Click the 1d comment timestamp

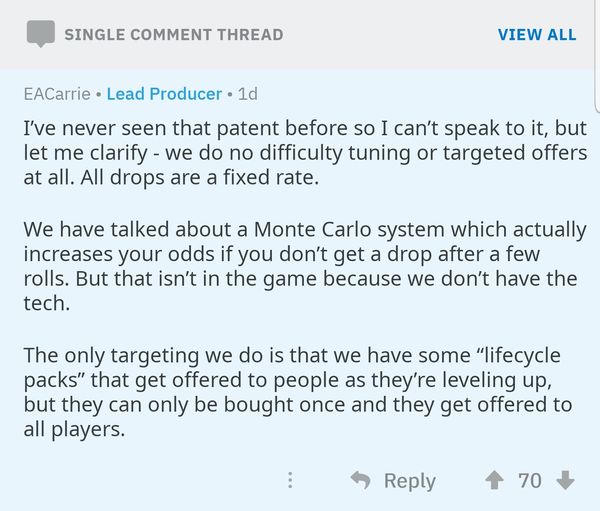(248, 94)
